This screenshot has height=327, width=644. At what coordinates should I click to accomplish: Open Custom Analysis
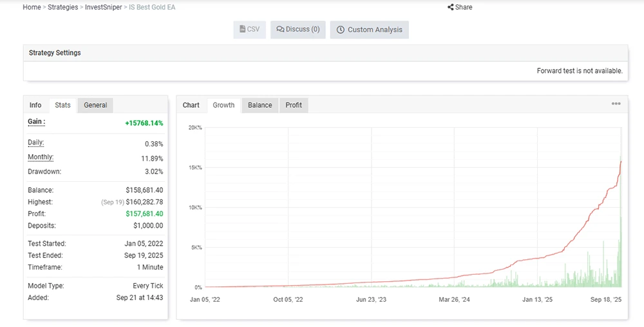click(369, 30)
